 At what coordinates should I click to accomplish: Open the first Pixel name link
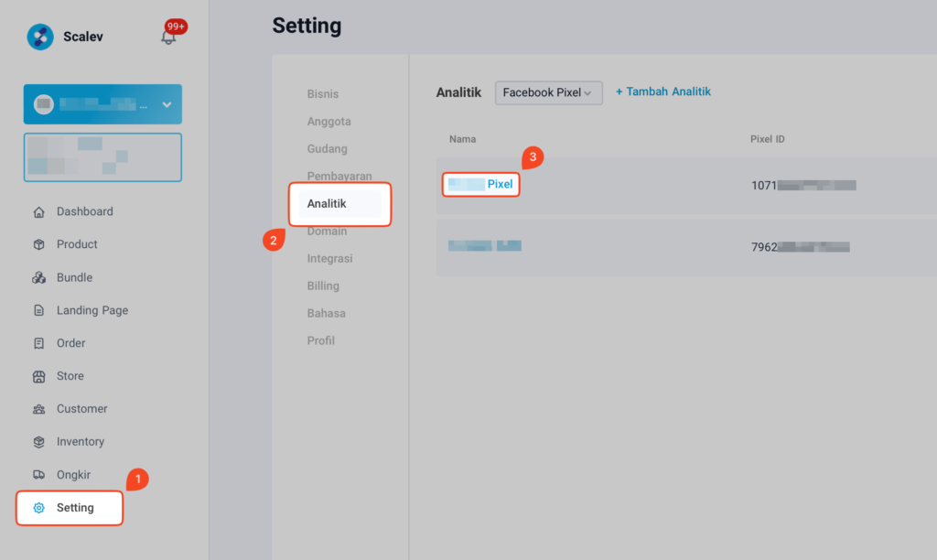click(480, 184)
